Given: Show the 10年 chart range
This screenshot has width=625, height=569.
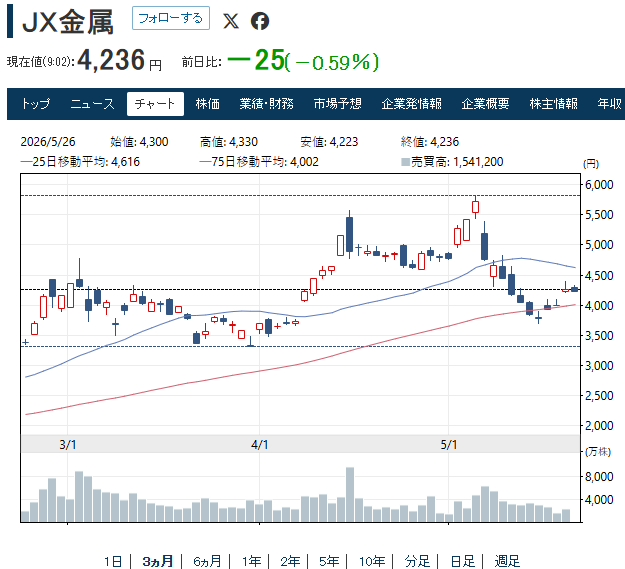Looking at the screenshot, I should pyautogui.click(x=372, y=561).
